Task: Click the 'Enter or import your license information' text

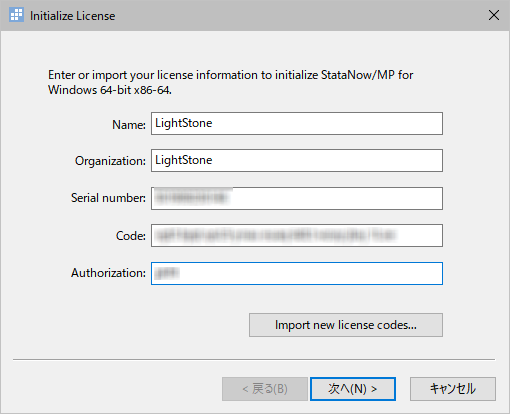Action: tap(230, 82)
